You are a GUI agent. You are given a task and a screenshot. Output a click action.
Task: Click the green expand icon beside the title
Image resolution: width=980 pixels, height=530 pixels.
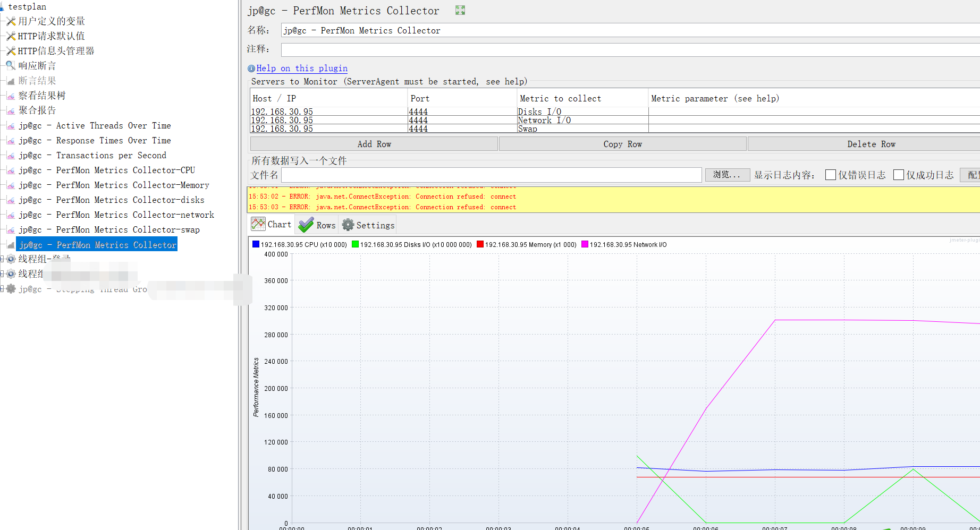pyautogui.click(x=460, y=10)
